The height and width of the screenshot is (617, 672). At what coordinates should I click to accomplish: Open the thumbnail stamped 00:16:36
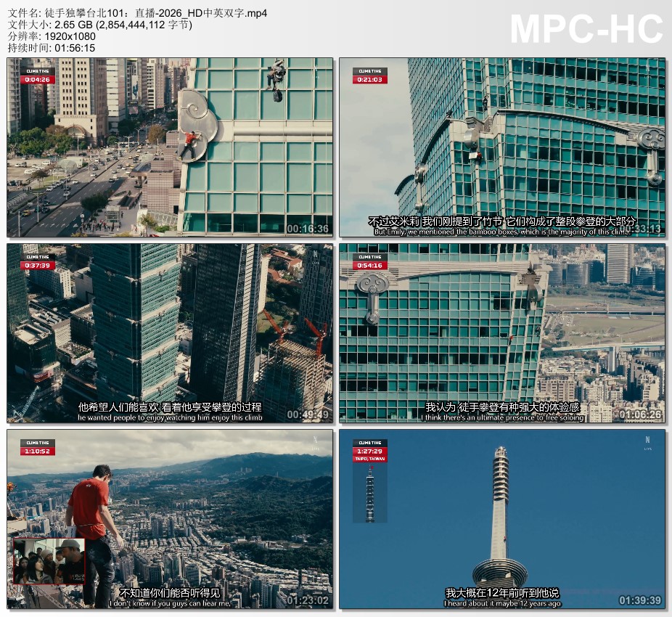[x=170, y=147]
